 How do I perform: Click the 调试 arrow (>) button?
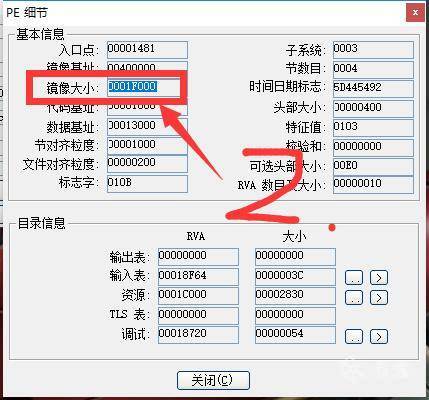(379, 336)
